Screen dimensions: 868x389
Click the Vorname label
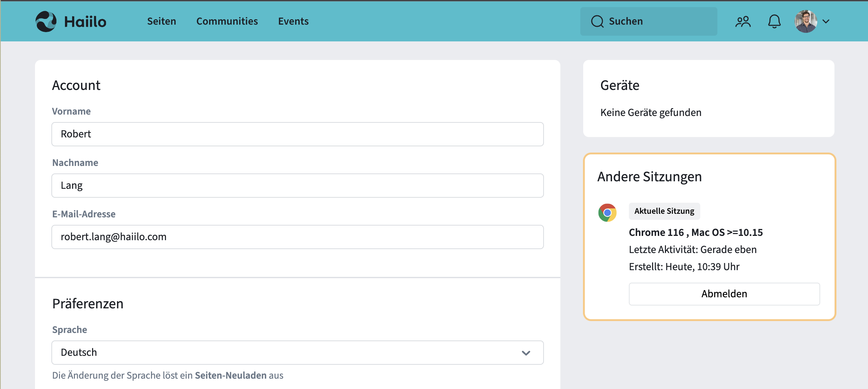coord(71,111)
